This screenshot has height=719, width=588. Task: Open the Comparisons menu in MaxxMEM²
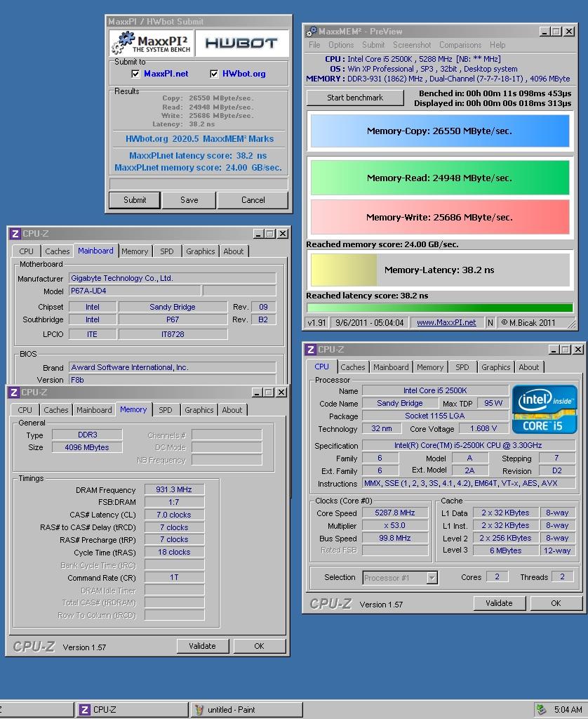point(460,45)
